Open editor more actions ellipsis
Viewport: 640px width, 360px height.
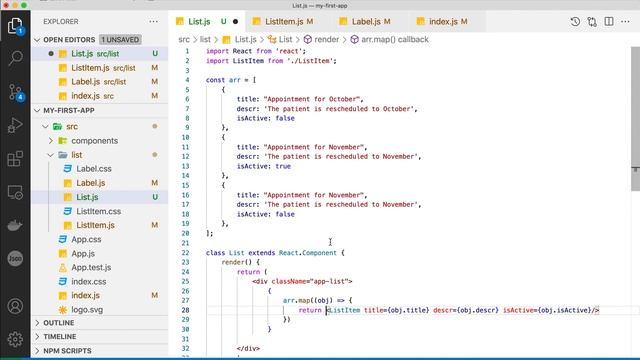pyautogui.click(x=625, y=22)
